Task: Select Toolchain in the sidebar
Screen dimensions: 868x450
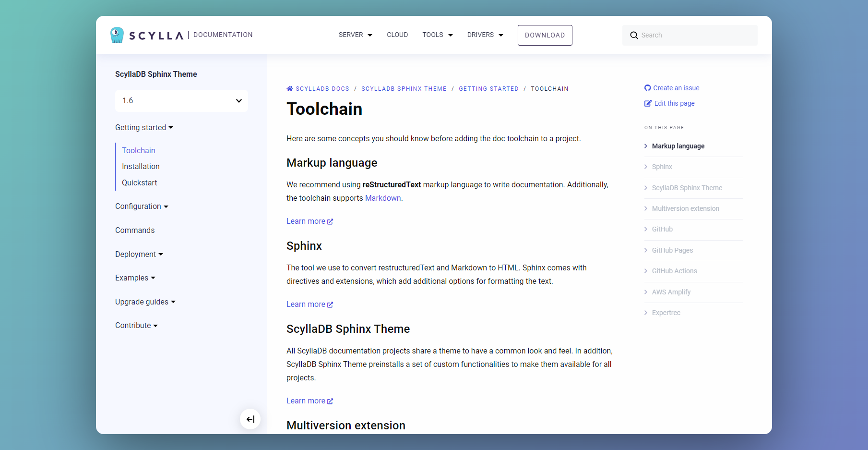Action: click(139, 150)
